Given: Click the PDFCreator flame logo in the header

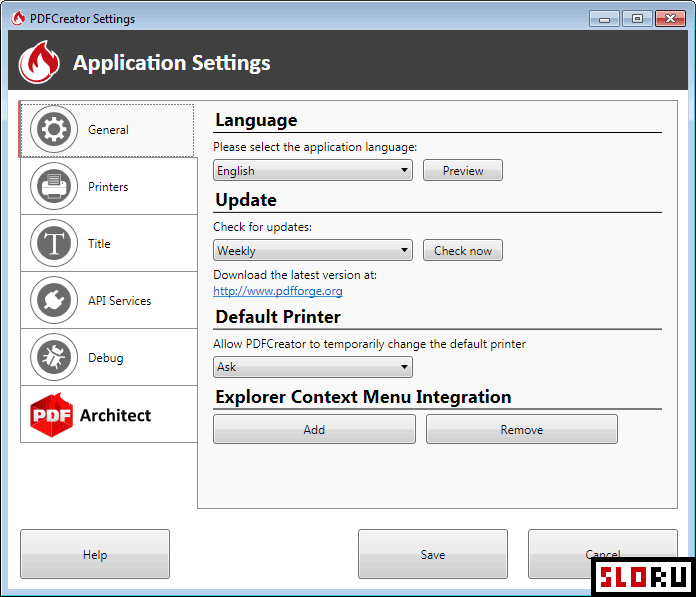Looking at the screenshot, I should (x=39, y=62).
